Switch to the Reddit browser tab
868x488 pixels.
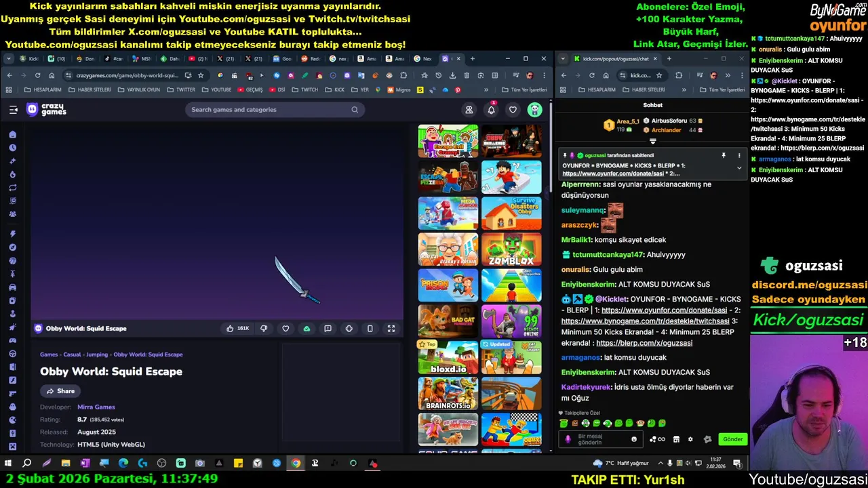[311, 59]
